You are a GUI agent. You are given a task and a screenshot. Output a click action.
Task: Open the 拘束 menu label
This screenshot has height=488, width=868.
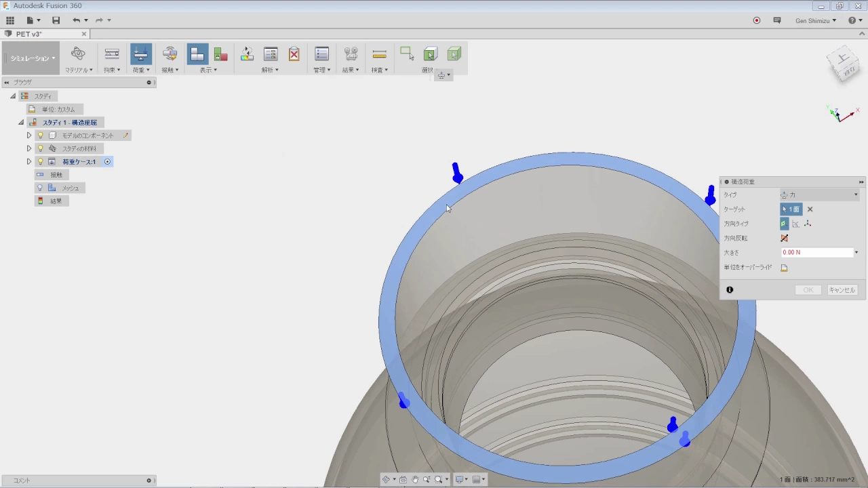pyautogui.click(x=112, y=70)
